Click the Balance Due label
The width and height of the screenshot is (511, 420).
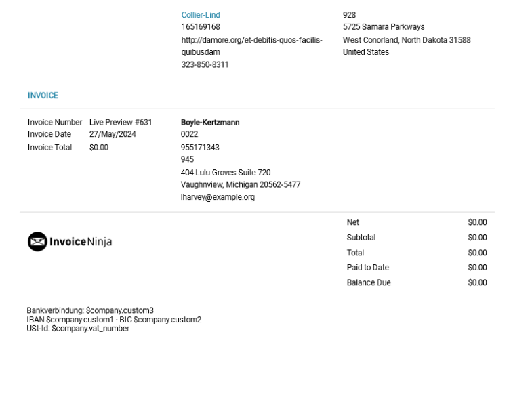point(369,282)
